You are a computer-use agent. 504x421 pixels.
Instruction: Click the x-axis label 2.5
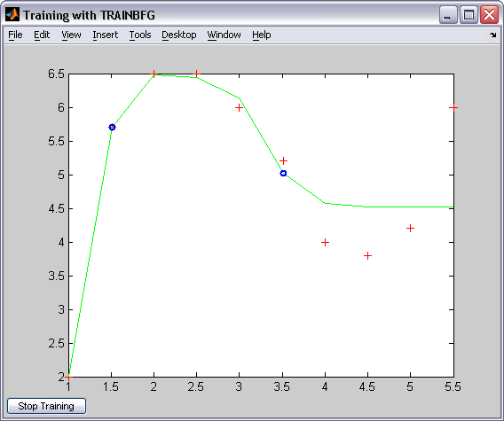coord(196,386)
